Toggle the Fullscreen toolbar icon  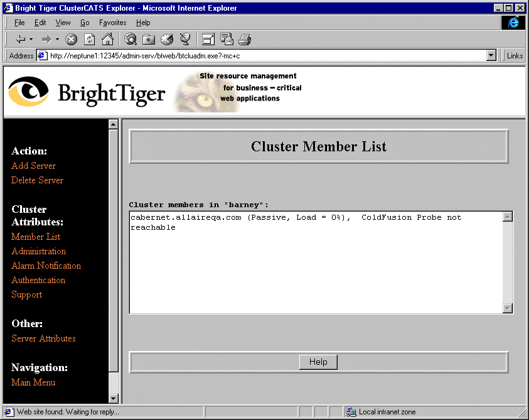(x=208, y=39)
